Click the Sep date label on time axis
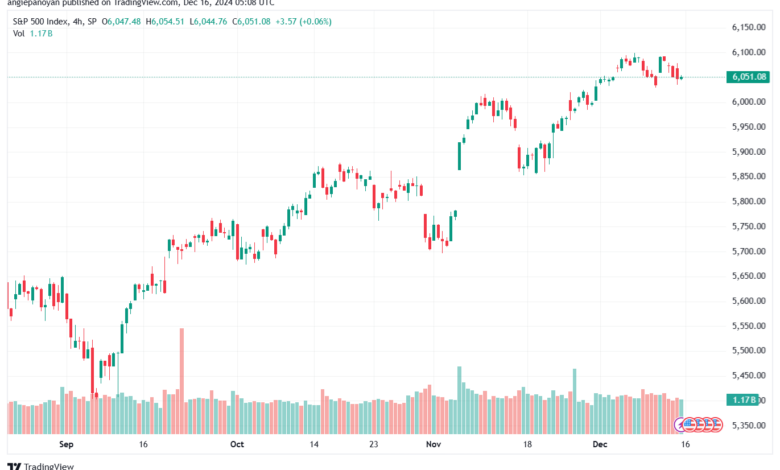The height and width of the screenshot is (470, 780). coord(66,444)
